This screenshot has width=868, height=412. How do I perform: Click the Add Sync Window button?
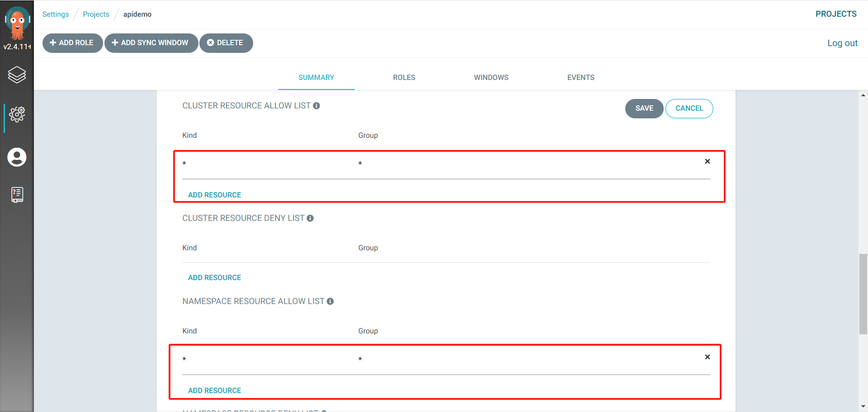coord(151,42)
